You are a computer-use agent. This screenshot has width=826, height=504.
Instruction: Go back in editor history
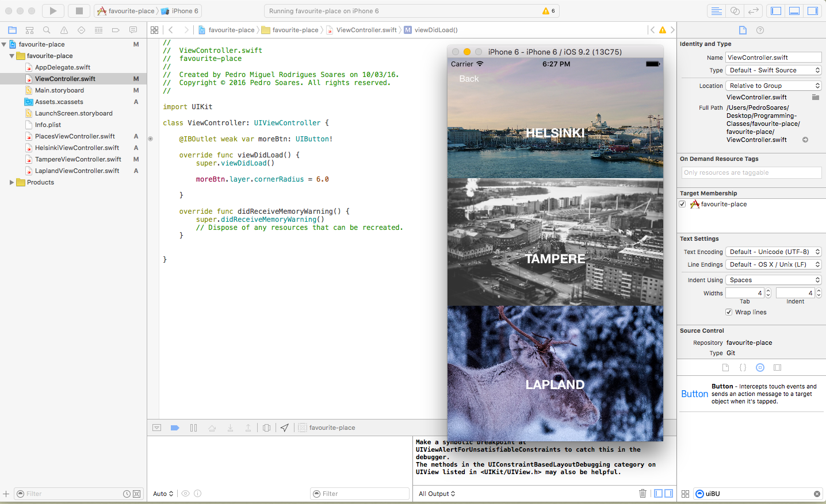click(171, 30)
